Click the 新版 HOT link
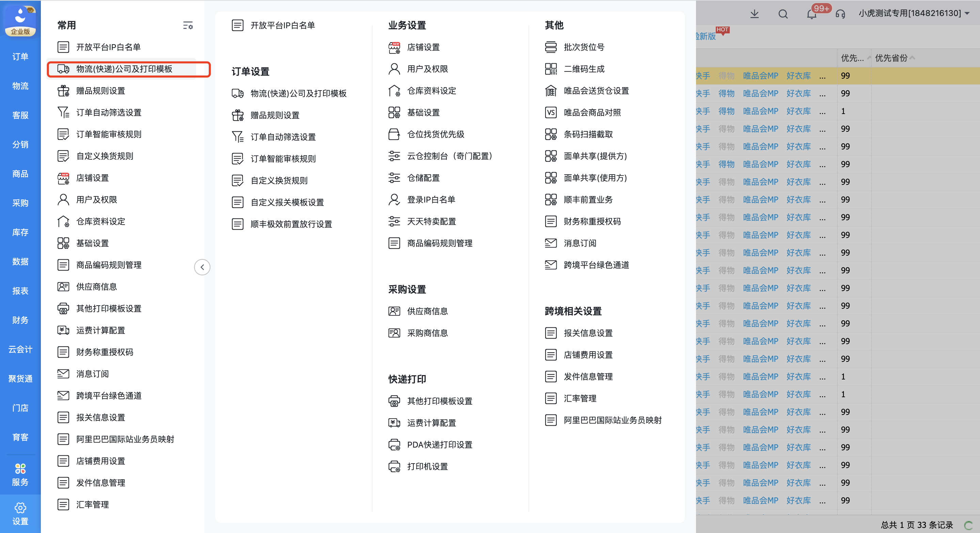The height and width of the screenshot is (533, 980). [x=706, y=36]
